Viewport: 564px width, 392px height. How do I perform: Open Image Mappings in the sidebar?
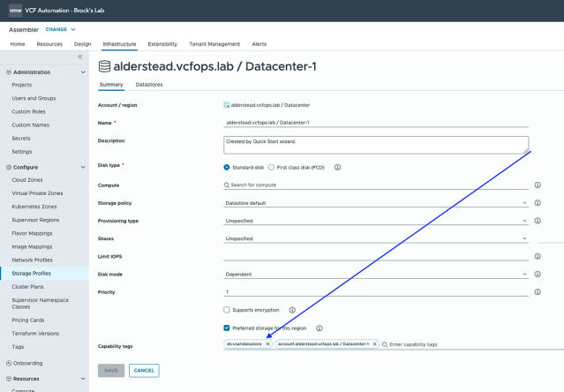click(32, 246)
